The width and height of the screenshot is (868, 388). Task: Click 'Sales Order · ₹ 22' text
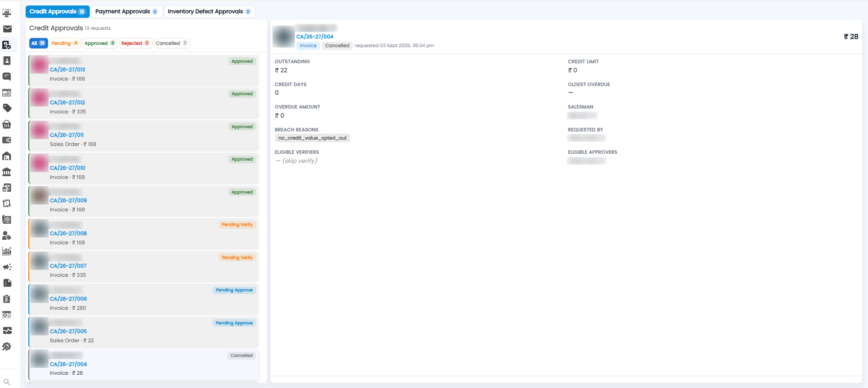point(72,340)
